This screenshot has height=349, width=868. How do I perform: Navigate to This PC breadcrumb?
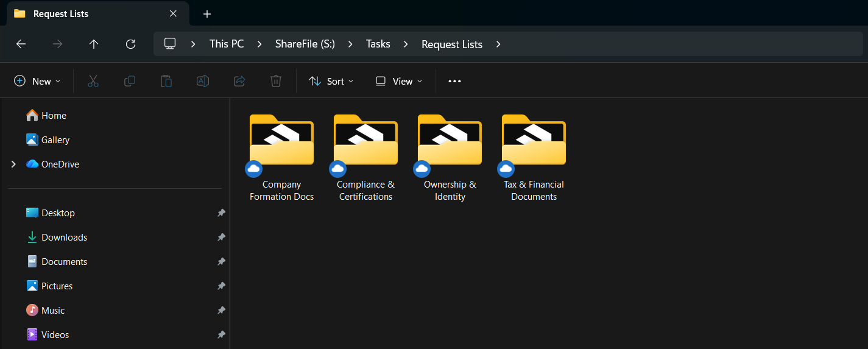click(x=227, y=44)
